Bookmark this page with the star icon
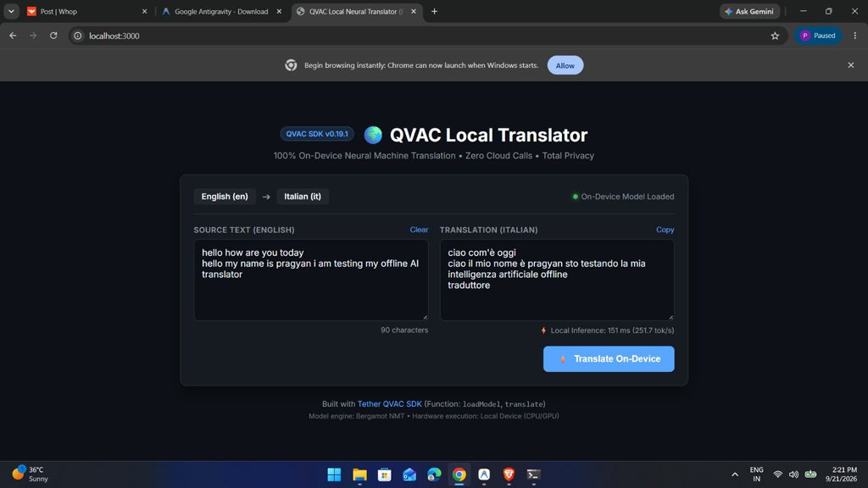Viewport: 868px width, 488px height. (x=775, y=36)
